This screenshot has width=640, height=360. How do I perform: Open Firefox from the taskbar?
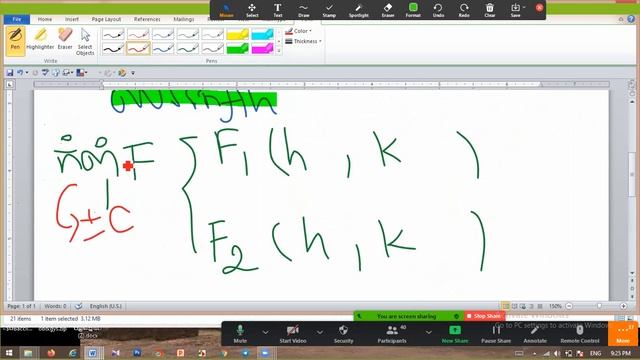pyautogui.click(x=51, y=353)
